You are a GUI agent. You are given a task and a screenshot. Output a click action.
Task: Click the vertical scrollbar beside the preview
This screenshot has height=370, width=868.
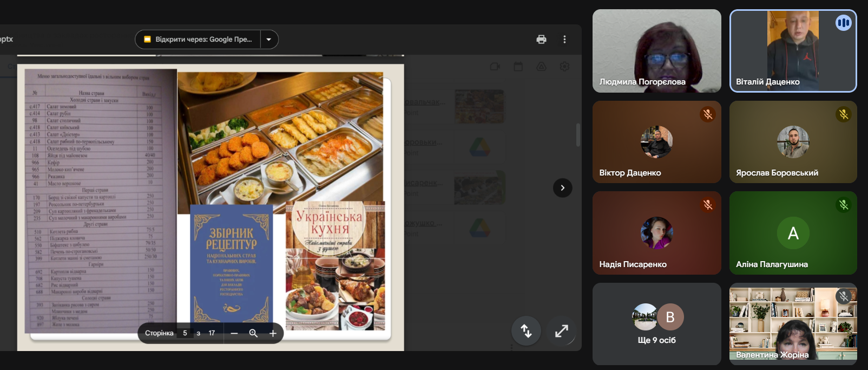[x=578, y=135]
